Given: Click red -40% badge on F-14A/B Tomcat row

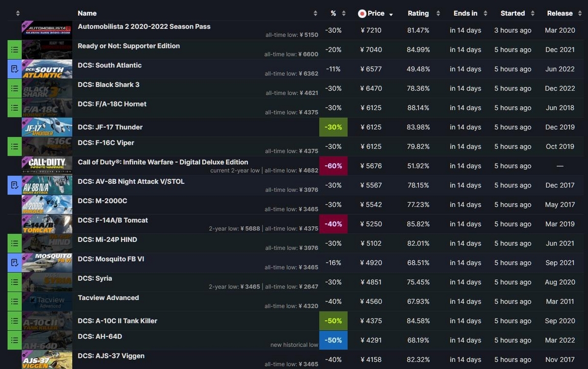Looking at the screenshot, I should (334, 224).
